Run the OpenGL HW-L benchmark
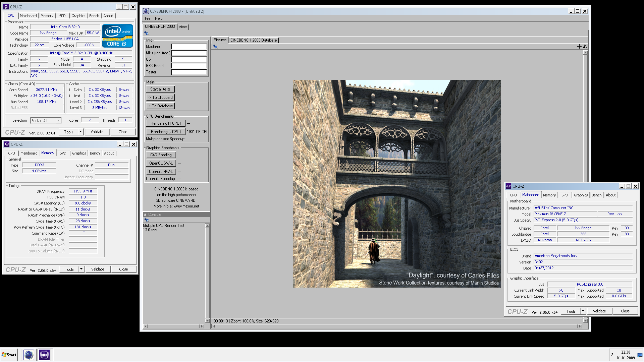The width and height of the screenshot is (644, 362). click(x=161, y=172)
